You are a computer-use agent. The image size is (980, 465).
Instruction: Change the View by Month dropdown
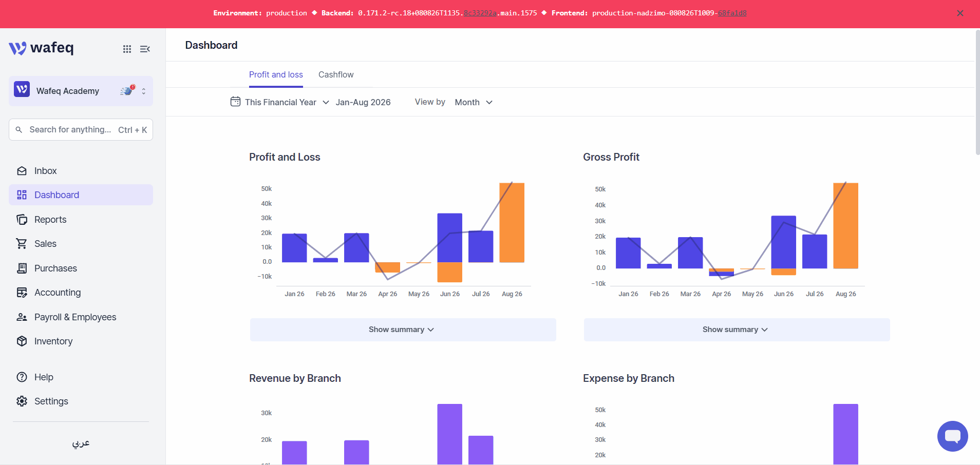point(474,102)
